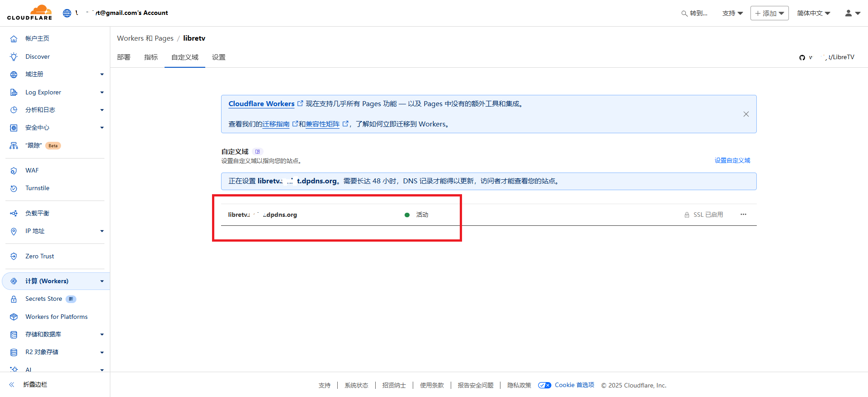Open the 迁移指南 link
The image size is (868, 397).
coord(276,124)
